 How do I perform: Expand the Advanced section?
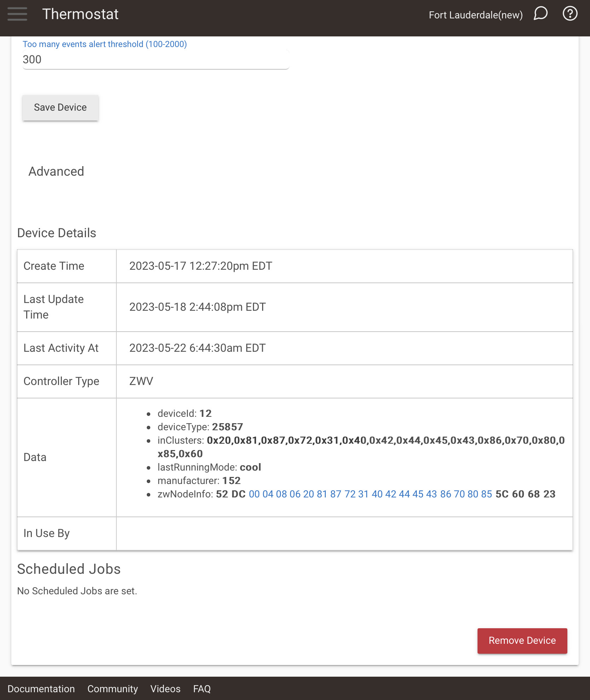coord(56,171)
